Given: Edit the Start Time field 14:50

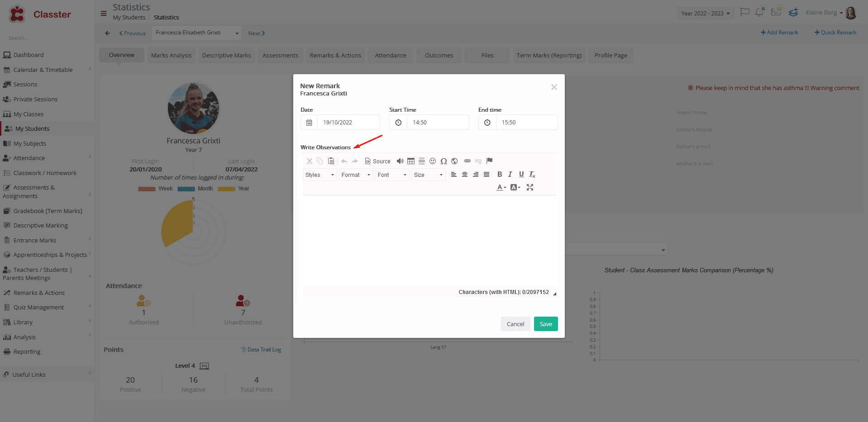Looking at the screenshot, I should tap(438, 123).
